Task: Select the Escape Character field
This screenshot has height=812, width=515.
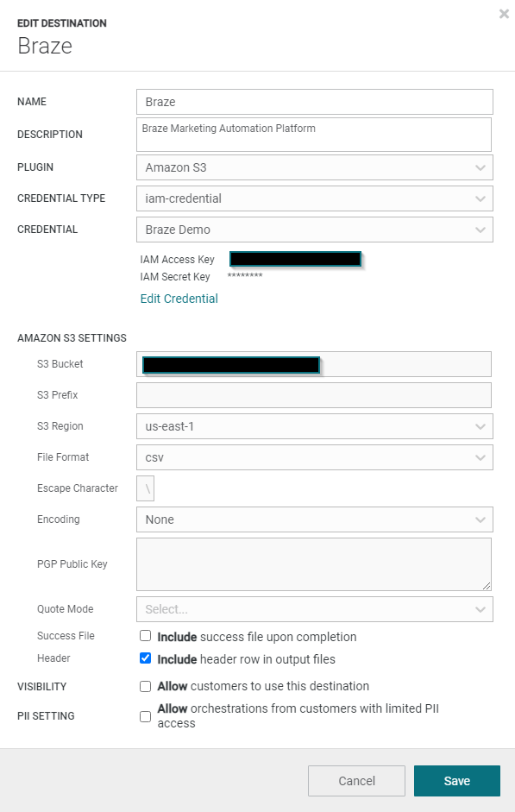Action: click(x=146, y=488)
